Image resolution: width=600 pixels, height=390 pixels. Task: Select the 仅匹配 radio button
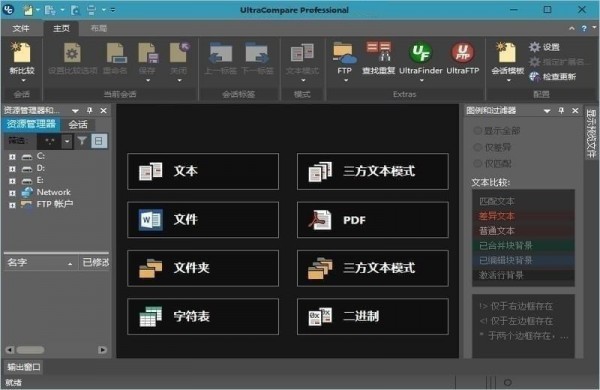pos(478,164)
